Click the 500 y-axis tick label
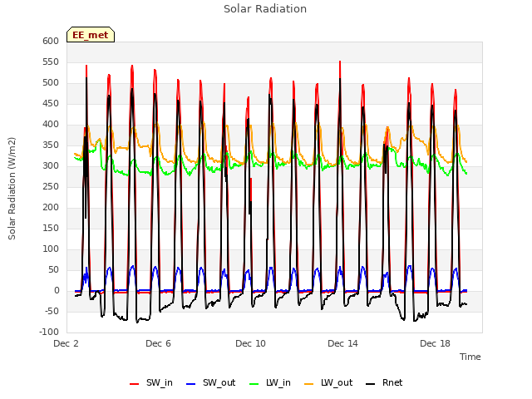This screenshot has height=399, width=532. click(x=51, y=83)
